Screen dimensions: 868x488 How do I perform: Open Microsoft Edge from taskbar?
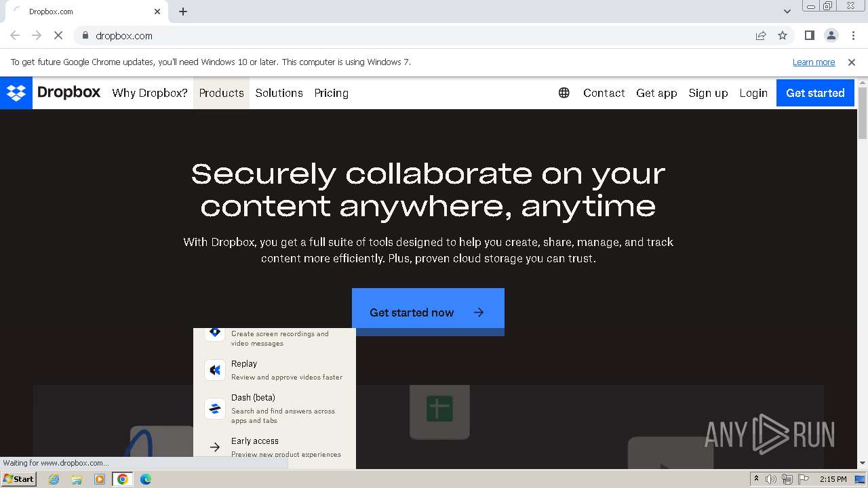tap(146, 479)
